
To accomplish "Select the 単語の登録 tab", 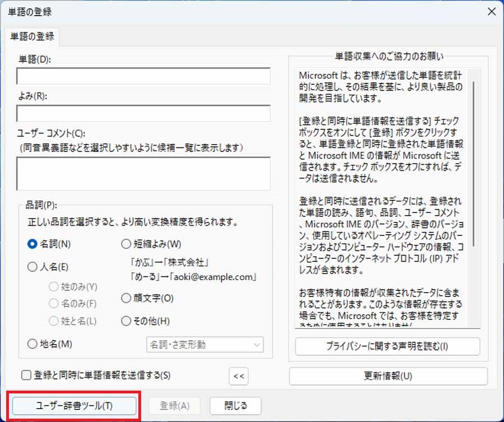I will 32,36.
